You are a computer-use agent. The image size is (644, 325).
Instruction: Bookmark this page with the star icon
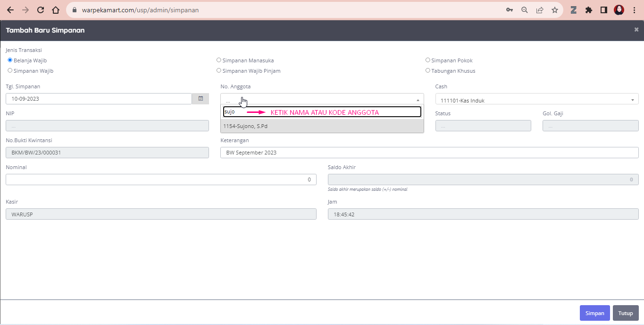[555, 10]
